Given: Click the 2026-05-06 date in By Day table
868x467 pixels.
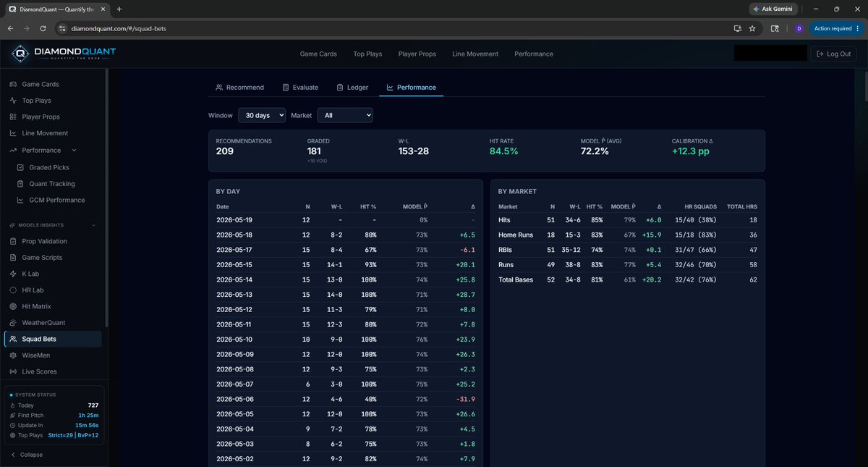Looking at the screenshot, I should point(235,400).
